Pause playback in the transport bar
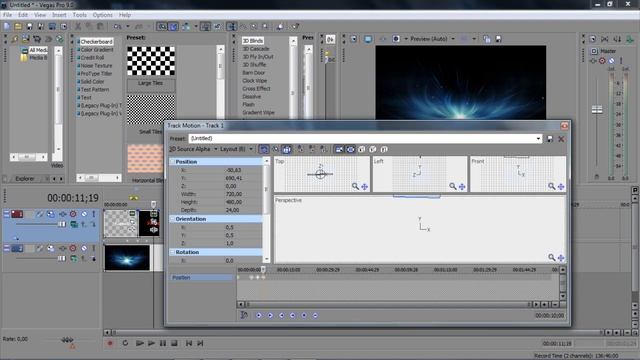This screenshot has width=640, height=360. point(163,343)
